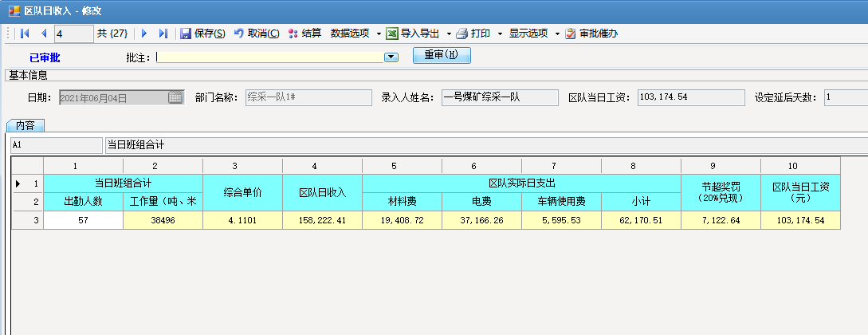Click the 打印 print toolbar button

point(474,33)
